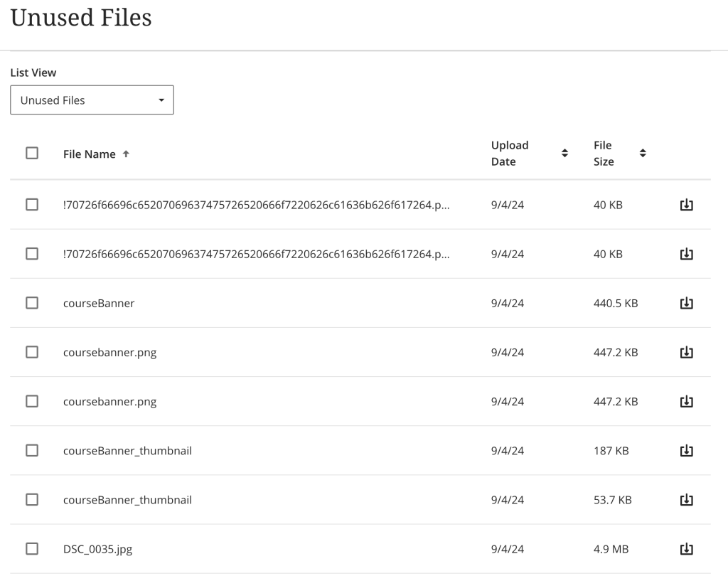728x576 pixels.
Task: Click the 4.9 MB file size cell
Action: [611, 550]
